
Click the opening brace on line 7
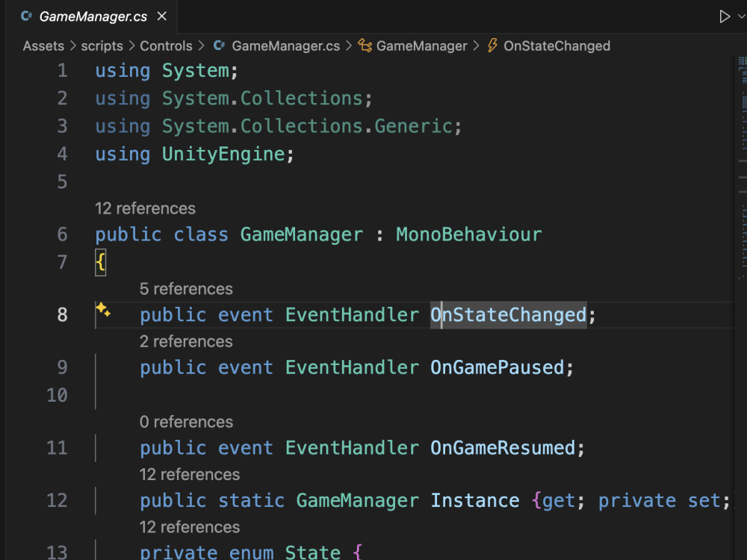coord(101,262)
